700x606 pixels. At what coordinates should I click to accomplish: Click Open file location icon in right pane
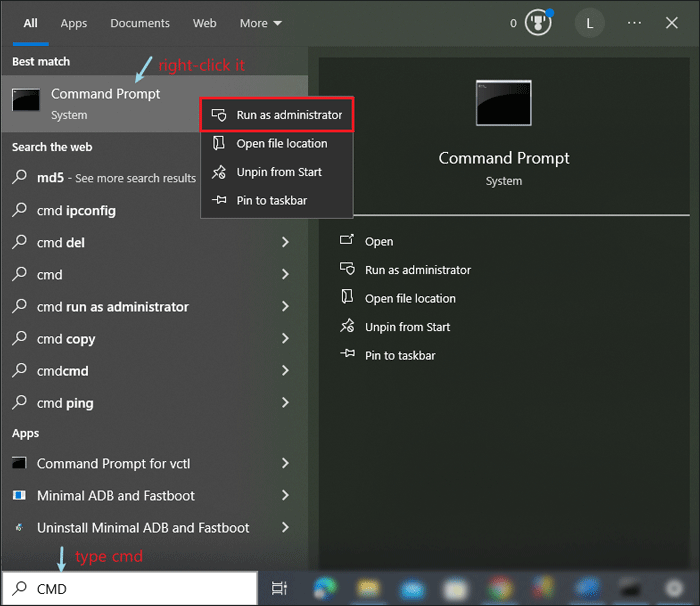coord(347,297)
